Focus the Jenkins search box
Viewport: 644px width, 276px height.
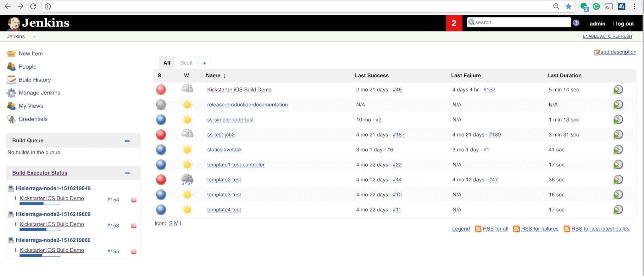[x=519, y=22]
